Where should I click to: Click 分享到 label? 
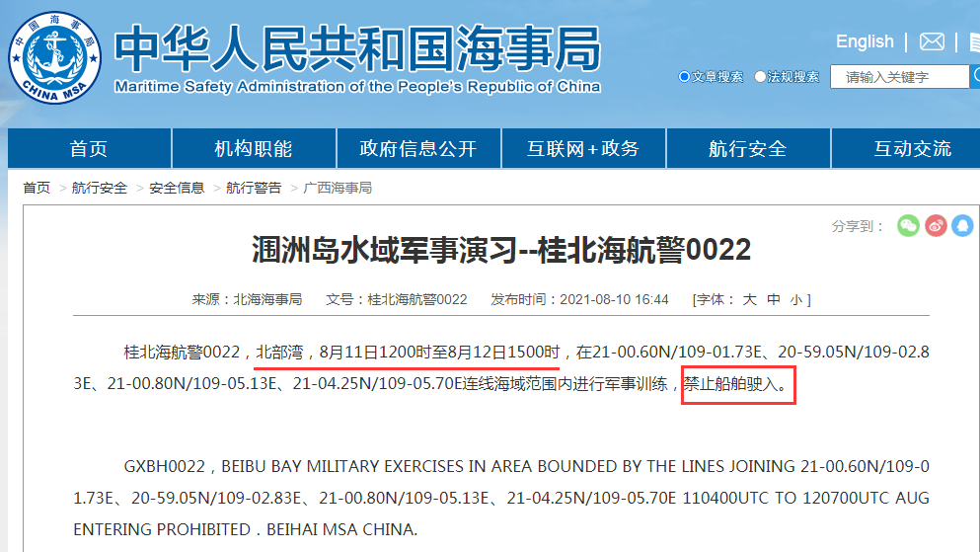pos(858,226)
